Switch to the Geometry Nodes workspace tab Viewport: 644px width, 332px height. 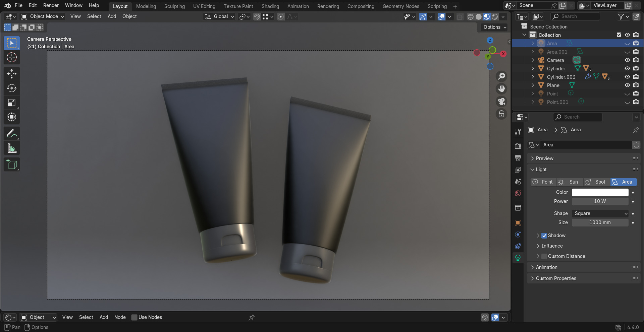[x=401, y=6]
